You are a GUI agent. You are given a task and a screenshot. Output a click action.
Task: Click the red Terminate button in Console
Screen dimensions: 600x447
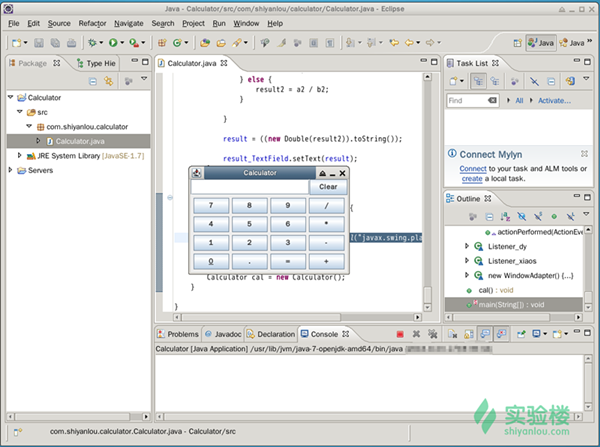pos(400,334)
